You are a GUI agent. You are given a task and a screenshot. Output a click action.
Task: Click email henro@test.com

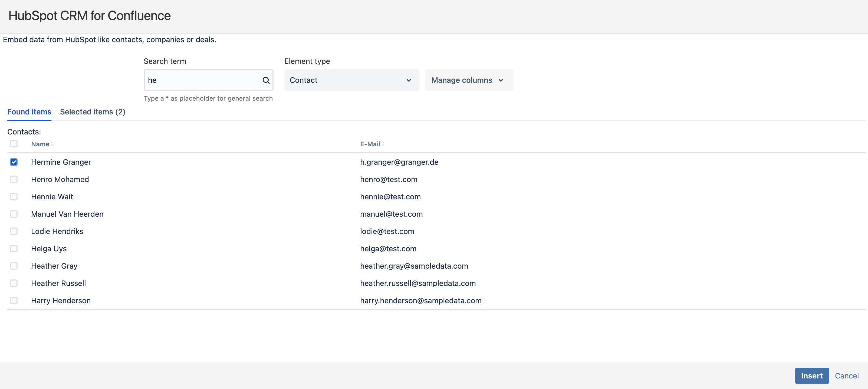389,180
